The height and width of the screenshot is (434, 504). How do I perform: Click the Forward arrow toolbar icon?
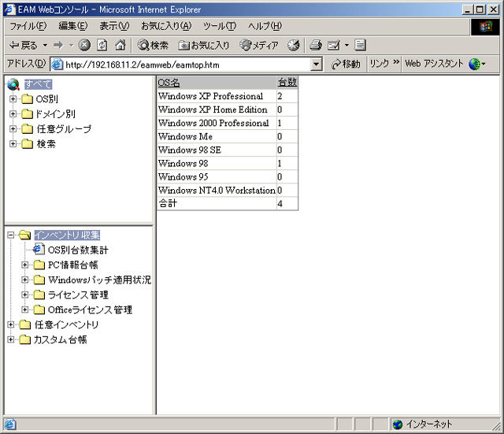click(58, 46)
